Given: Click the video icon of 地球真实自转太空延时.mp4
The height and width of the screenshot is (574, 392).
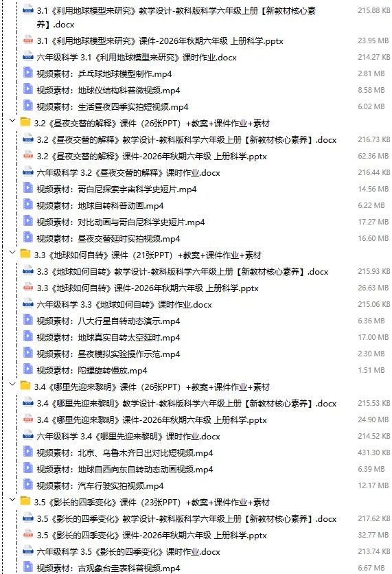Looking at the screenshot, I should [x=28, y=336].
